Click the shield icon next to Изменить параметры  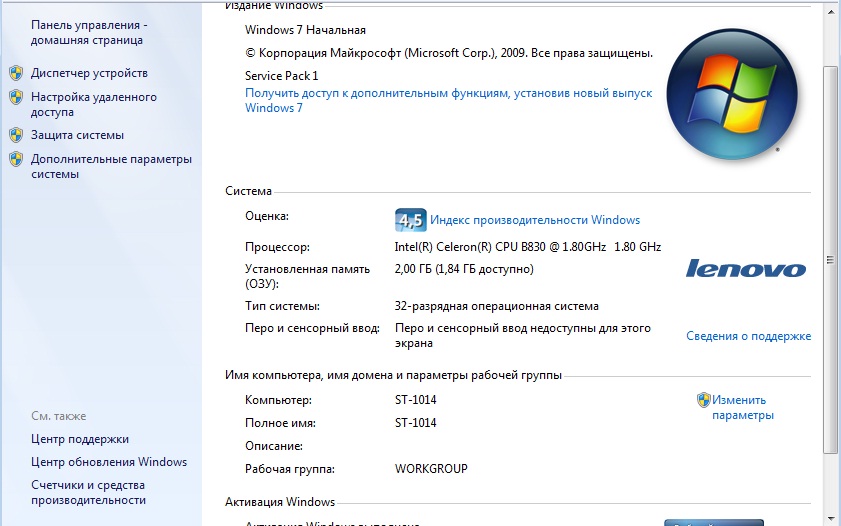coord(703,400)
